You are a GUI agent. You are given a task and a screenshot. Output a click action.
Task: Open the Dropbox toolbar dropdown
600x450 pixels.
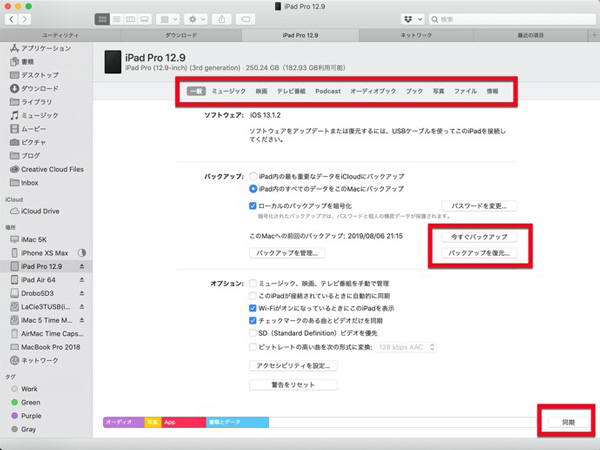(x=413, y=19)
